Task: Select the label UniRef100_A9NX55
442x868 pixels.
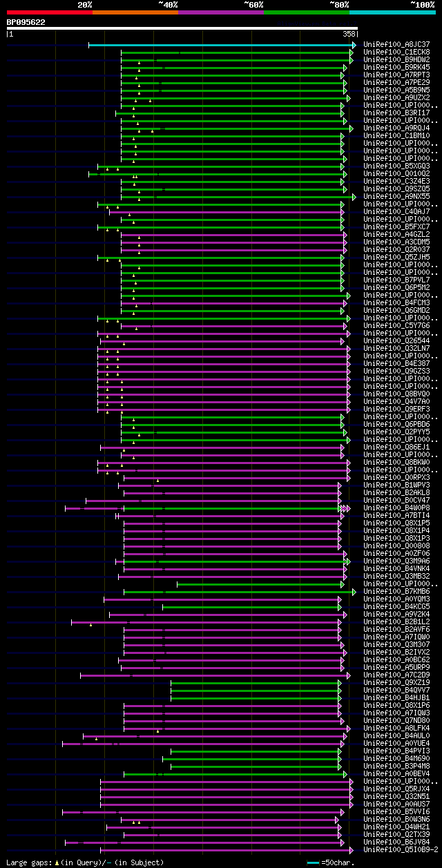Action: click(396, 196)
